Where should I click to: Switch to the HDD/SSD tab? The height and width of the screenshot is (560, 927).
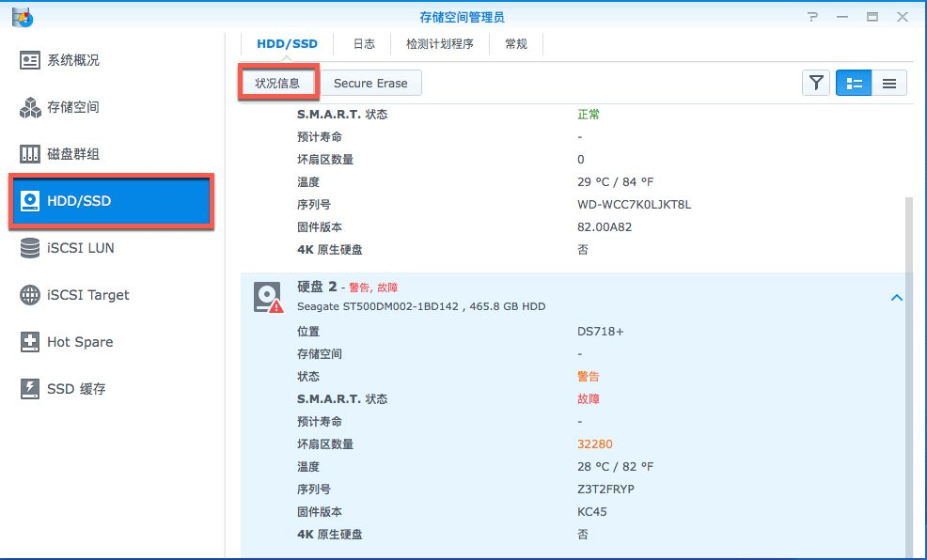(287, 44)
